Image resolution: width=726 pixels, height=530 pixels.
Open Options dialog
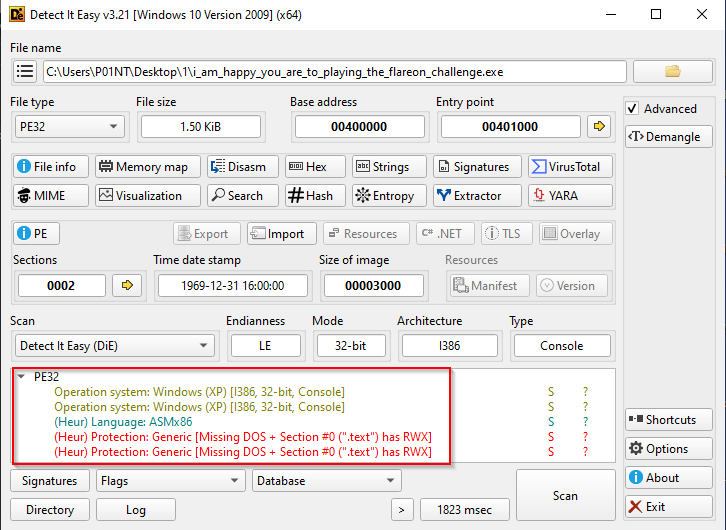pos(668,449)
